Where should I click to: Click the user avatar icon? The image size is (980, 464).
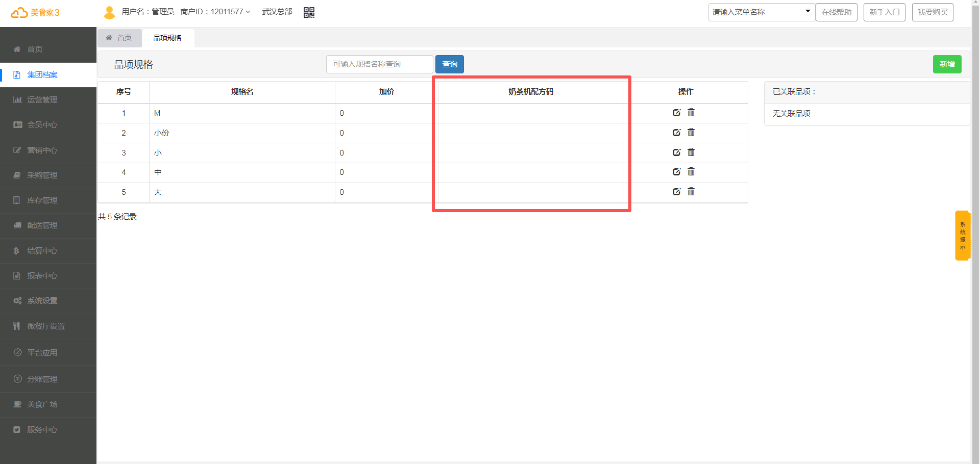109,12
